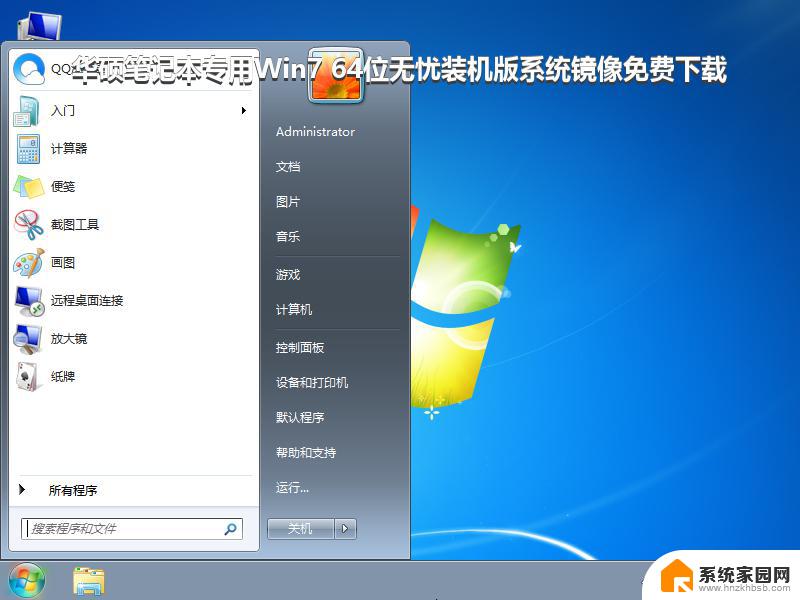Expand the 入门 submenu arrow
This screenshot has width=800, height=600.
[244, 110]
